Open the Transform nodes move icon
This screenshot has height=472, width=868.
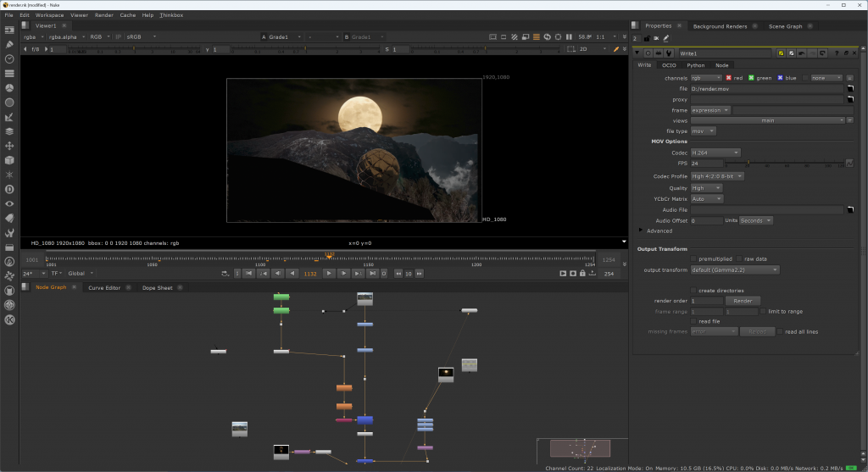[x=9, y=146]
